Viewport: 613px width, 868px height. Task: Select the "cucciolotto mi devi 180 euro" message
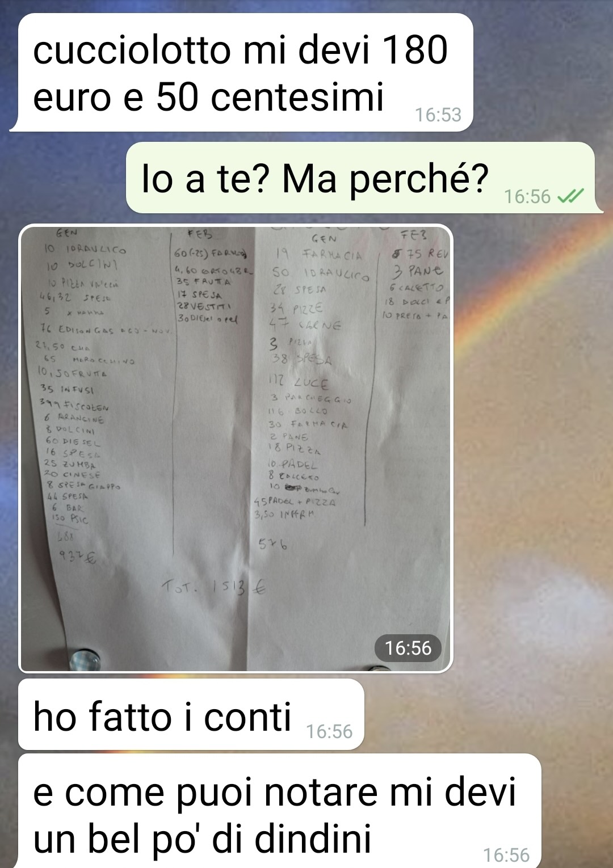point(241,73)
